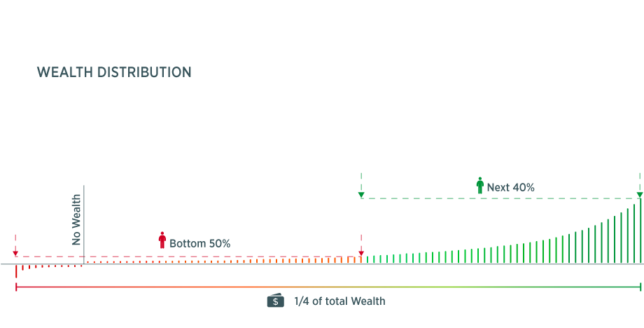Screen dimensions: 644x328
Task: Select the tallest green bar at far right
Action: pos(640,232)
